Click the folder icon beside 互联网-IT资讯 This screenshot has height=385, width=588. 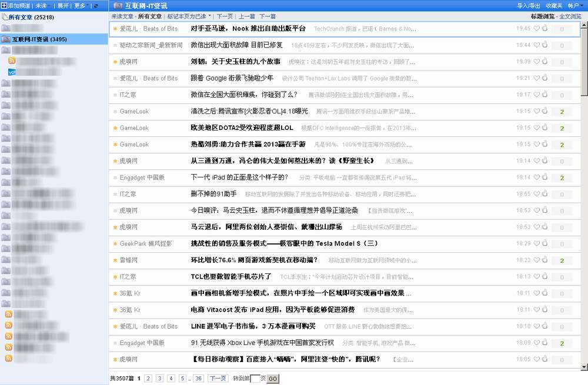point(5,39)
